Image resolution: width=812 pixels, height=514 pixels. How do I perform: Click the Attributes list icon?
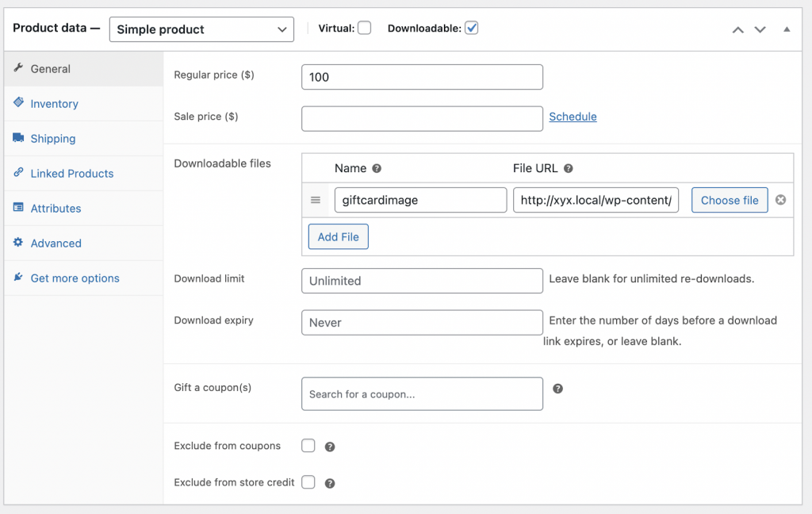[18, 207]
